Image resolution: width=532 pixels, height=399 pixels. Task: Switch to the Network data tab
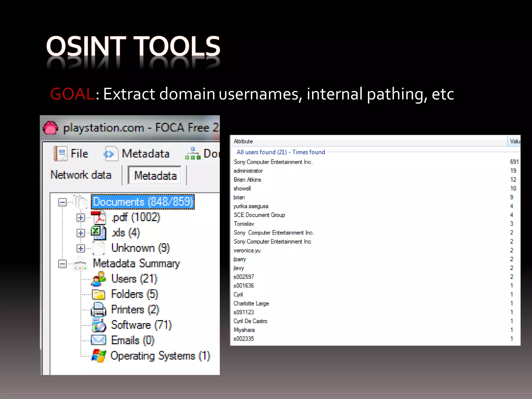(x=81, y=175)
